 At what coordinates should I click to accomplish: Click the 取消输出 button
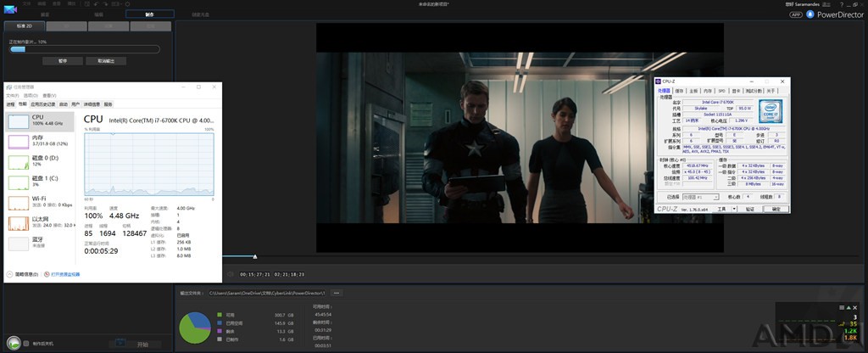coord(106,61)
